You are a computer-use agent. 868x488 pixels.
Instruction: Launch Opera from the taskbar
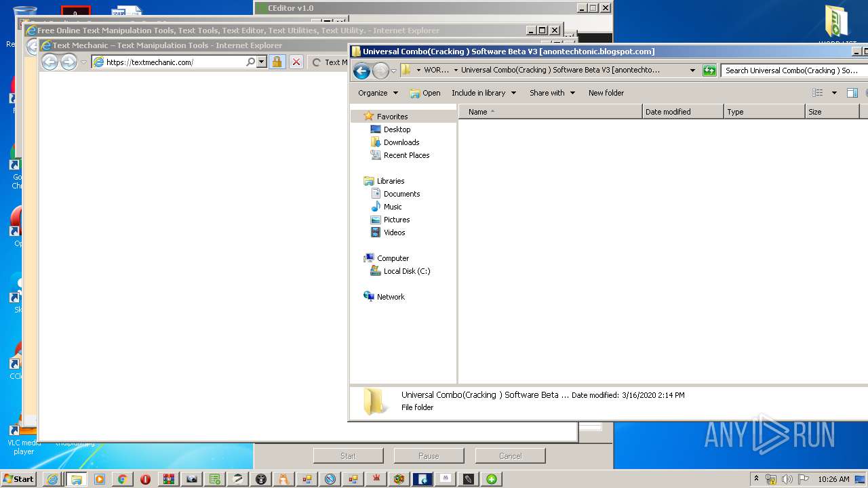coord(145,479)
